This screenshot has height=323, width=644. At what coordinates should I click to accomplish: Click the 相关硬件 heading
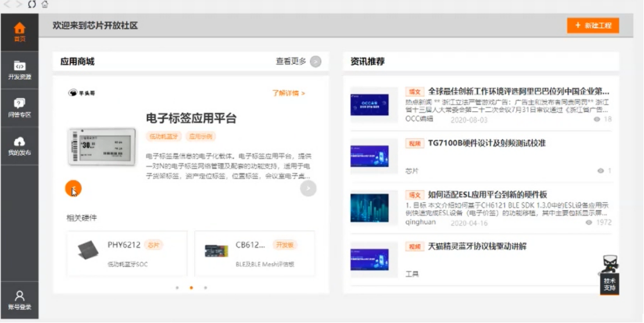82,218
